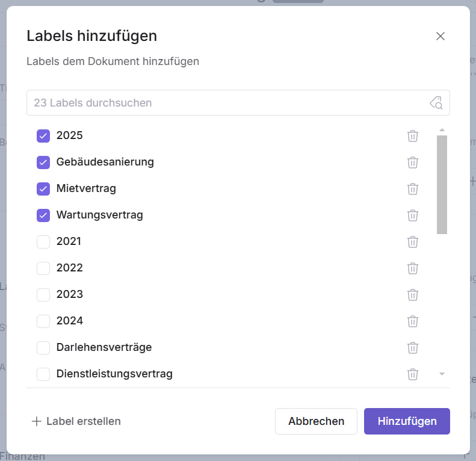Screen dimensions: 476x461
Task: Click the scrollbar up arrow
Action: click(442, 130)
